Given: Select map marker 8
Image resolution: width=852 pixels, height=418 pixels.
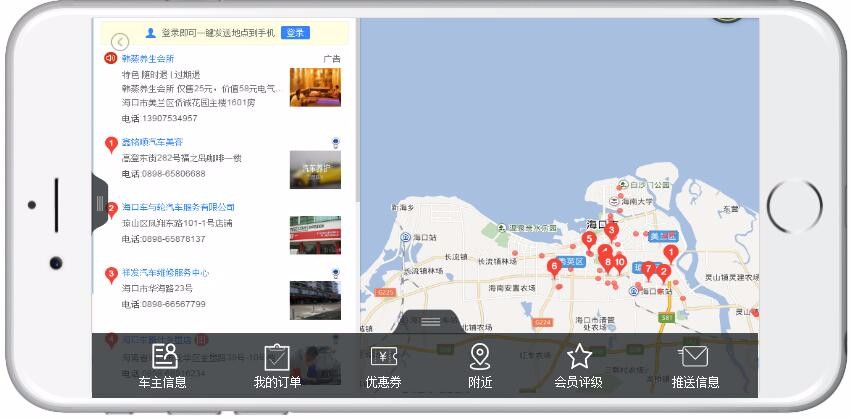Looking at the screenshot, I should [607, 264].
